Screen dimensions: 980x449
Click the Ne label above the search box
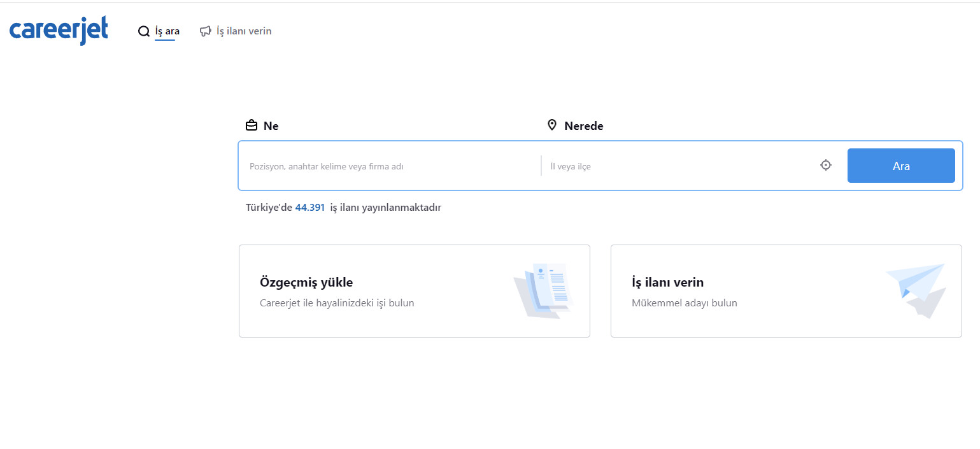pyautogui.click(x=271, y=126)
